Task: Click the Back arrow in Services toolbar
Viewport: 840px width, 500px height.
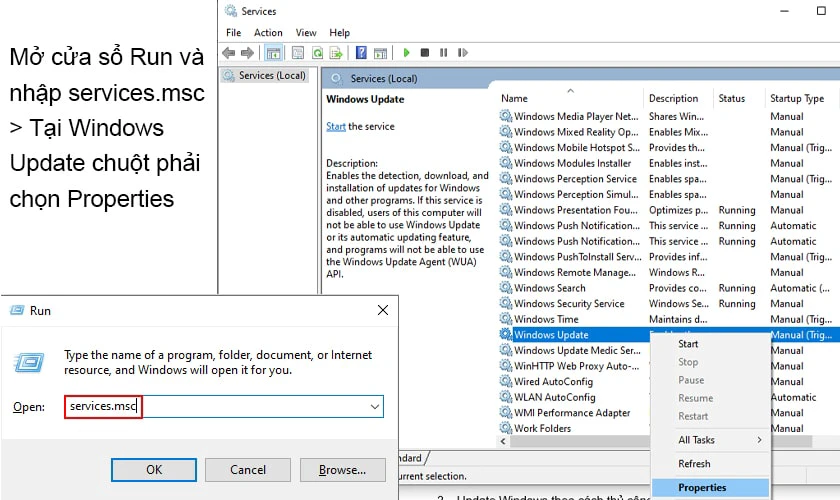Action: point(229,53)
